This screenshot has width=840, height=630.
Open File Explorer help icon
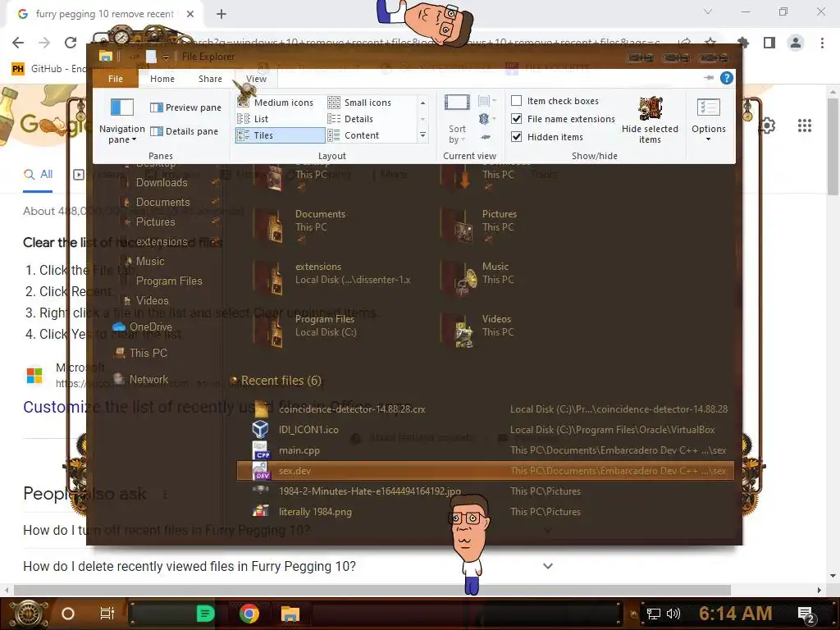coord(727,78)
